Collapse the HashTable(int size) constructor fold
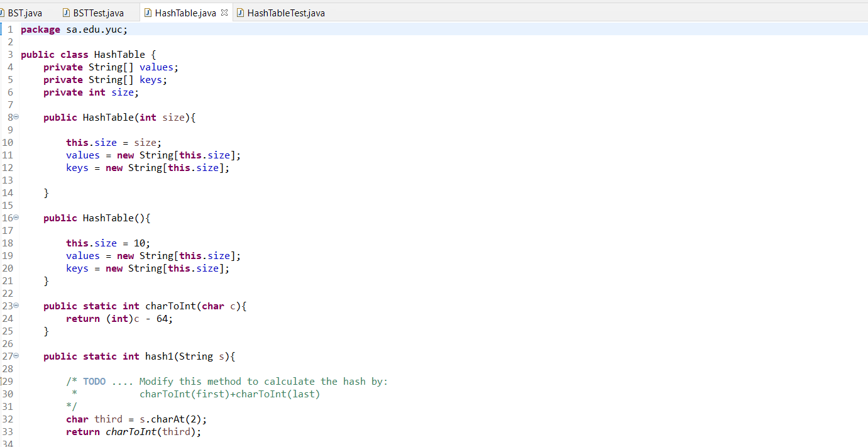This screenshot has width=868, height=447. (x=15, y=117)
